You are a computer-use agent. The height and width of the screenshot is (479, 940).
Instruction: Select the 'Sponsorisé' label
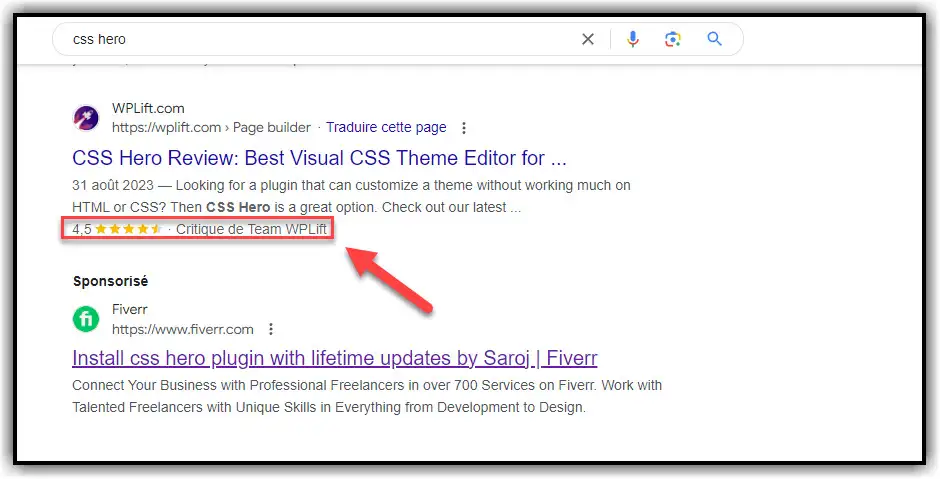coord(110,281)
